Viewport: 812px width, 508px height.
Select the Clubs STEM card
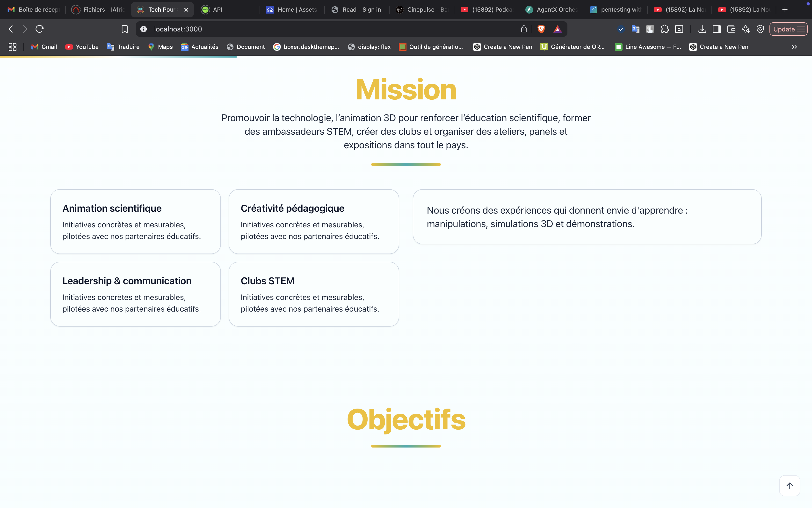314,294
